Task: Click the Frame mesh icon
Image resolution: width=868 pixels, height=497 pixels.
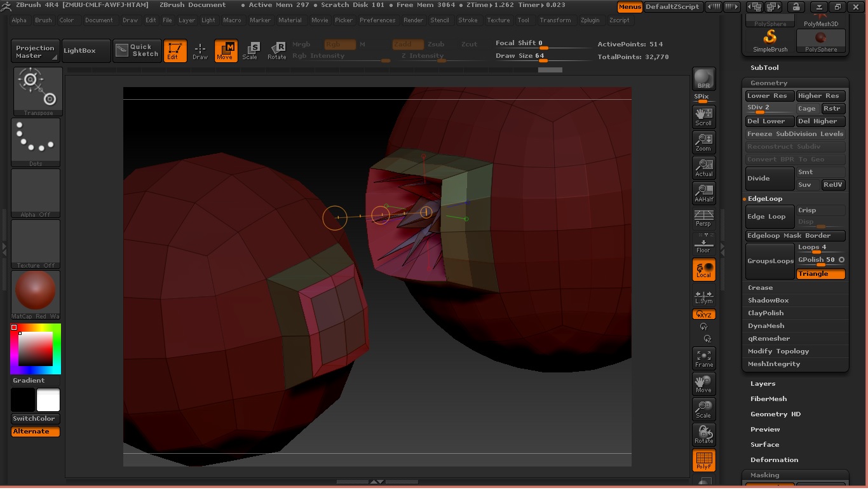Action: pos(703,358)
